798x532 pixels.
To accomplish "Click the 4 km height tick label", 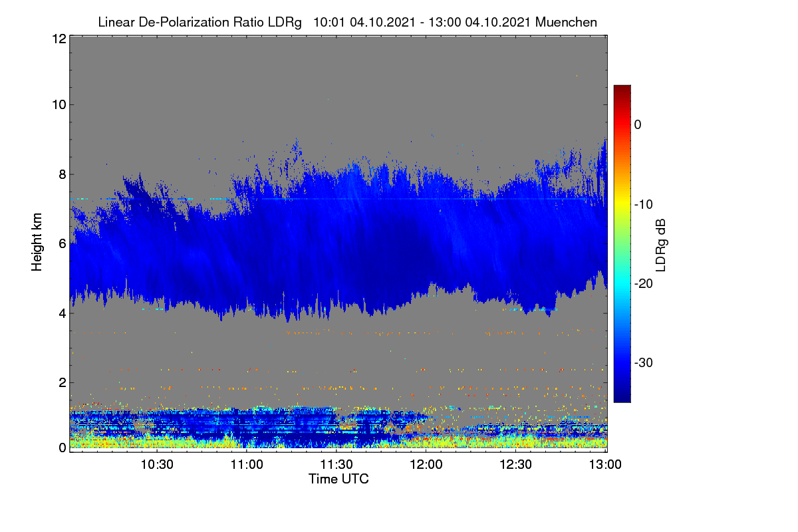I will (62, 313).
